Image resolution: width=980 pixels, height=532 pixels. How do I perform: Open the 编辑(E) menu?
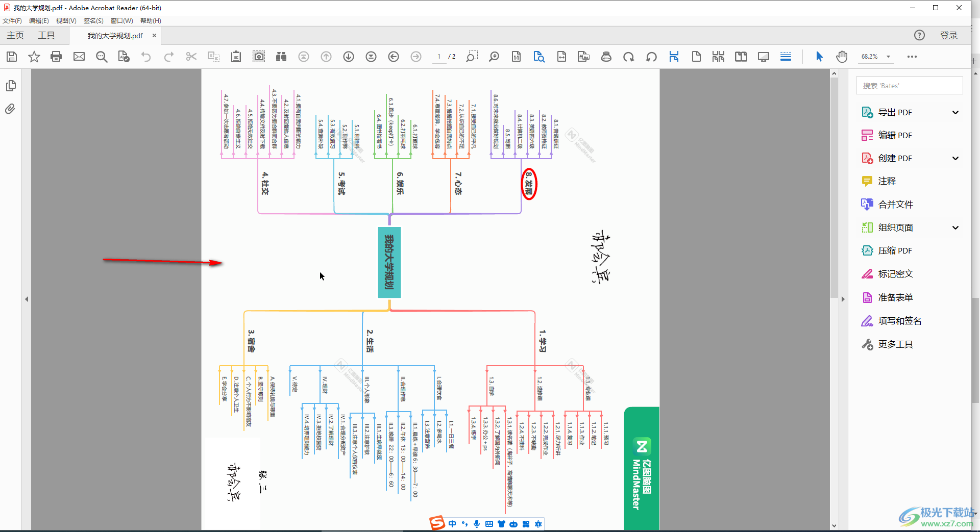pyautogui.click(x=39, y=21)
